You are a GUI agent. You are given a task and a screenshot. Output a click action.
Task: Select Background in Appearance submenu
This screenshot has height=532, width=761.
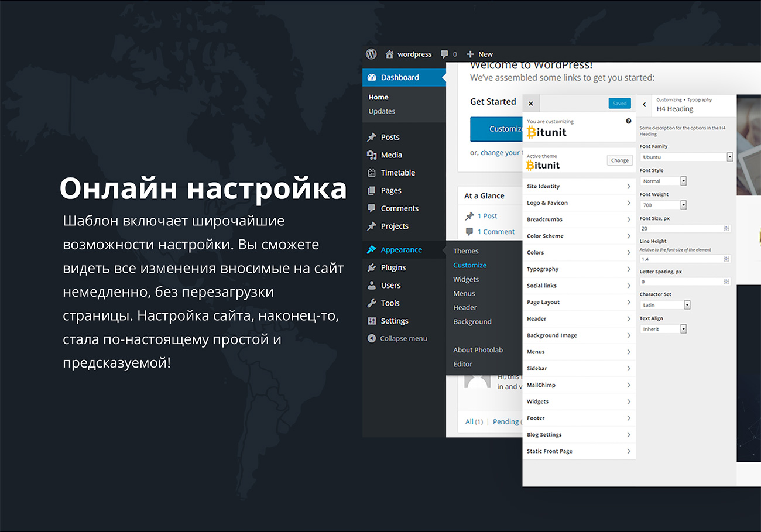tap(472, 321)
